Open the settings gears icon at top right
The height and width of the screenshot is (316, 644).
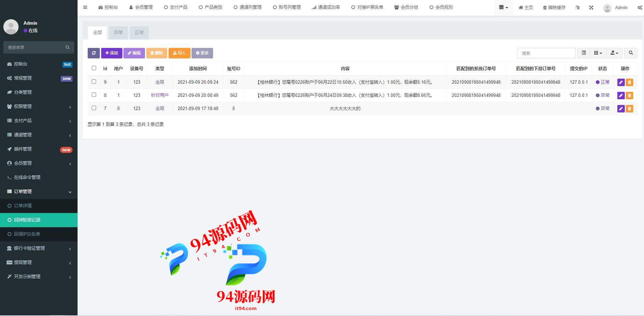[x=640, y=7]
